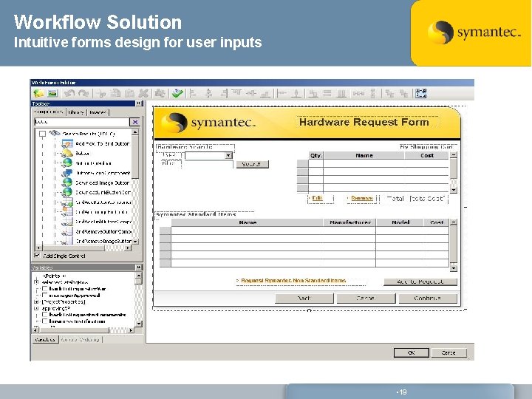This screenshot has height=399, width=532.
Task: Click the Undo arrow in the editor toolbar
Action: (x=69, y=93)
